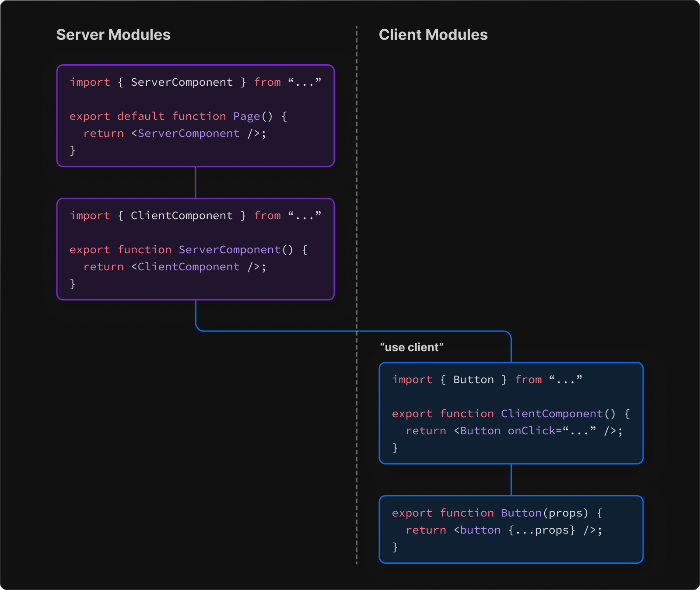700x590 pixels.
Task: Click the {...props} spread in button tag
Action: (x=542, y=530)
